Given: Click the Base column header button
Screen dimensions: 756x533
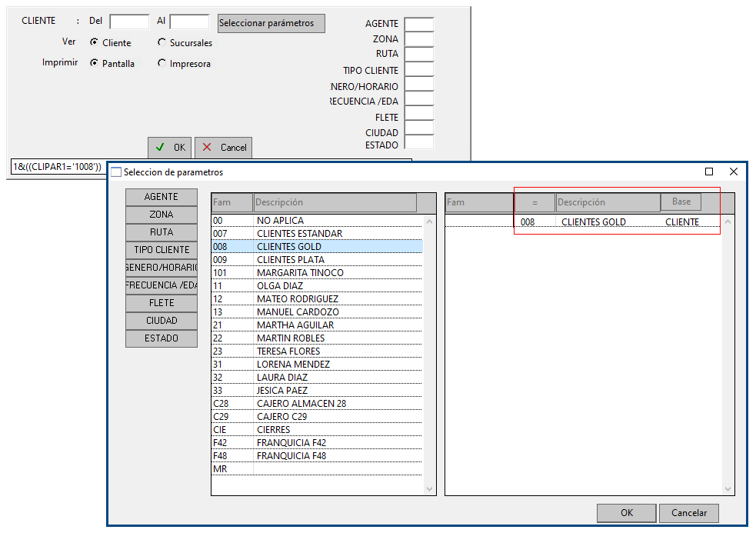Looking at the screenshot, I should (x=681, y=202).
